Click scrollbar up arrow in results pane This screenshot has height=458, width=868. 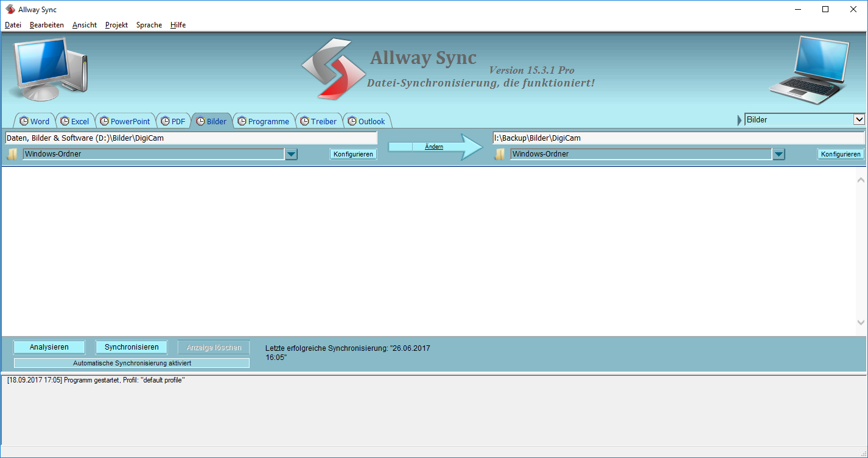click(x=861, y=180)
